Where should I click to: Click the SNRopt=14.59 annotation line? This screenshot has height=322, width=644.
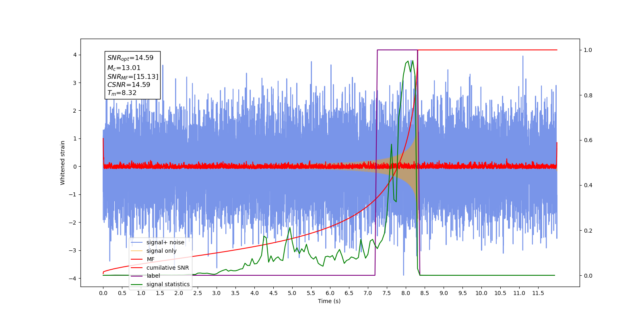coord(130,58)
